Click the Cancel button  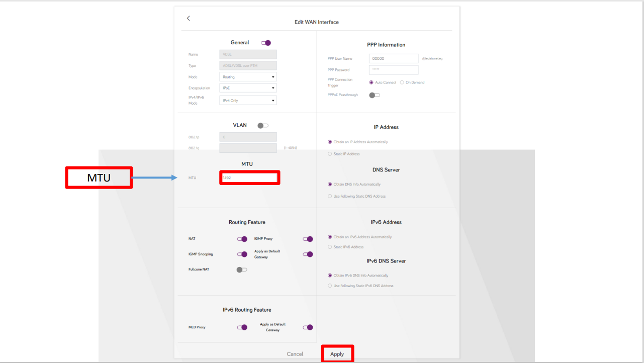(x=295, y=354)
